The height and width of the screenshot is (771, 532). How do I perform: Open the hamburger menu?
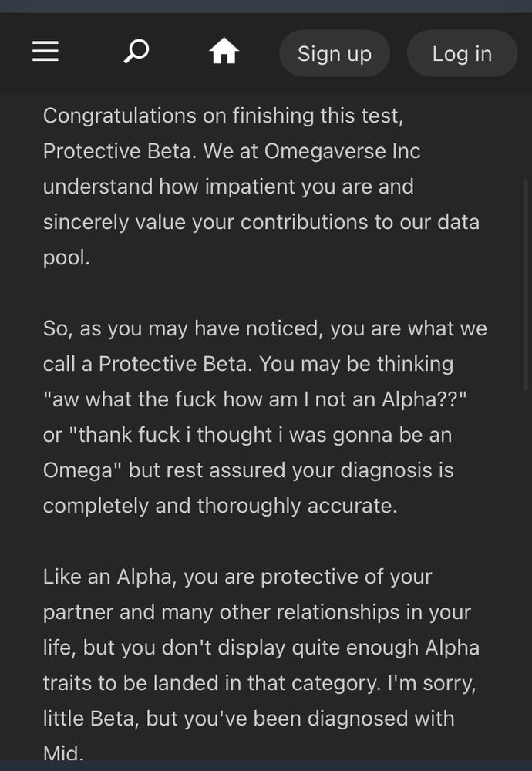(x=45, y=52)
